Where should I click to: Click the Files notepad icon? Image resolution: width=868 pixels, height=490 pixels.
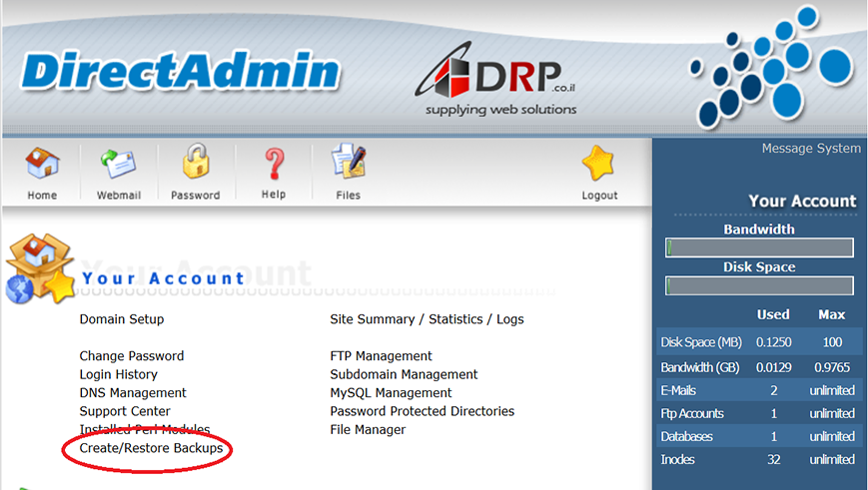(348, 164)
